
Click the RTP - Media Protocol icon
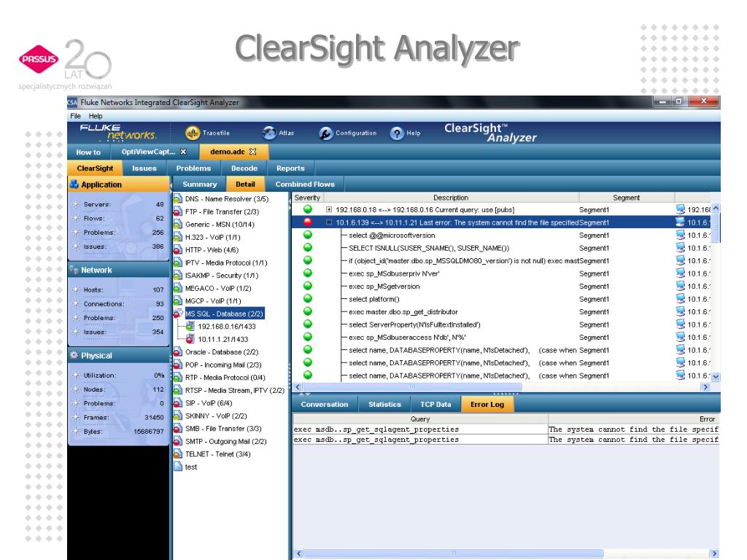click(178, 377)
